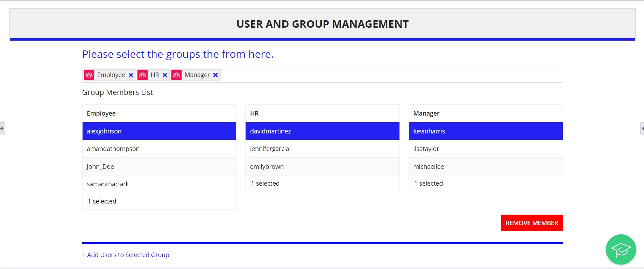Image resolution: width=644 pixels, height=269 pixels.
Task: Open Add Users to Selected Group link
Action: pos(126,255)
